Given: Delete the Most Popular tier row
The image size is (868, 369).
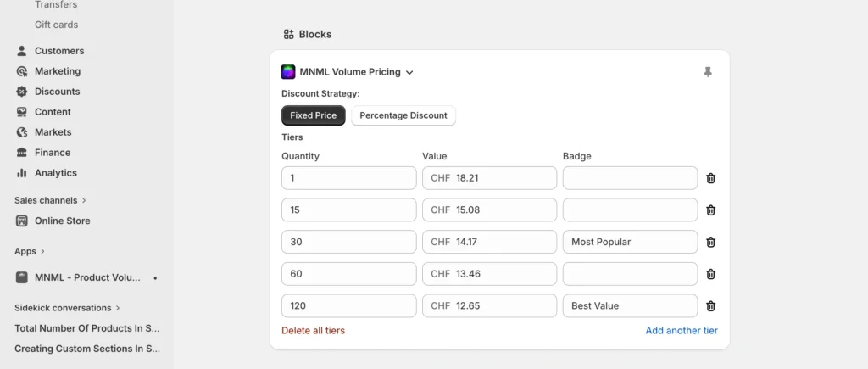Looking at the screenshot, I should click(711, 242).
